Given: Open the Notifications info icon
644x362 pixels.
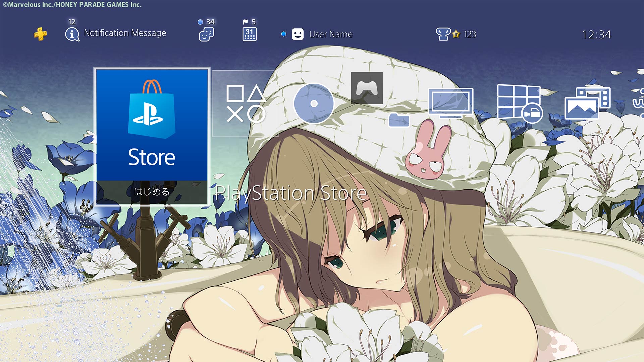Looking at the screenshot, I should [72, 34].
